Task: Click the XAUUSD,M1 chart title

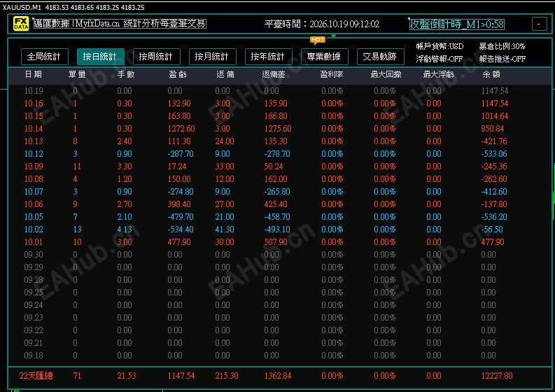Action: (x=22, y=7)
